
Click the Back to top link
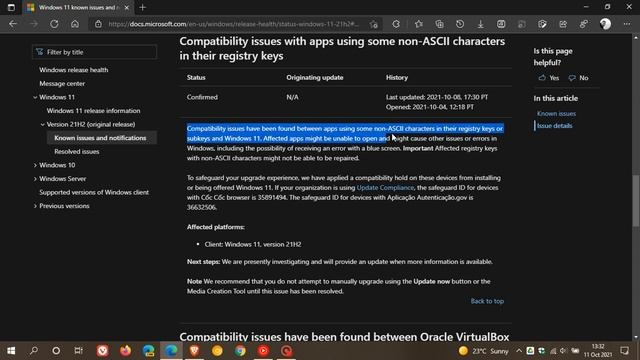pos(487,301)
